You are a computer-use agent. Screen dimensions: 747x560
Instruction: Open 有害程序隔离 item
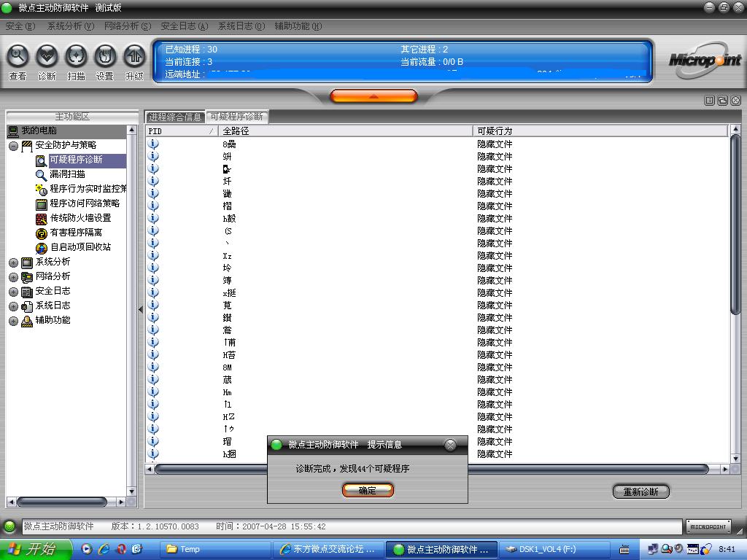76,233
